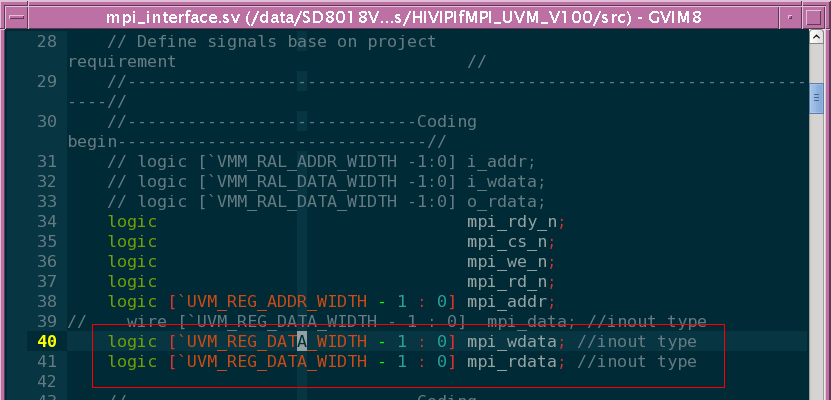The image size is (831, 400).
Task: Click the "Define signals base on project" comment
Action: [x=272, y=42]
